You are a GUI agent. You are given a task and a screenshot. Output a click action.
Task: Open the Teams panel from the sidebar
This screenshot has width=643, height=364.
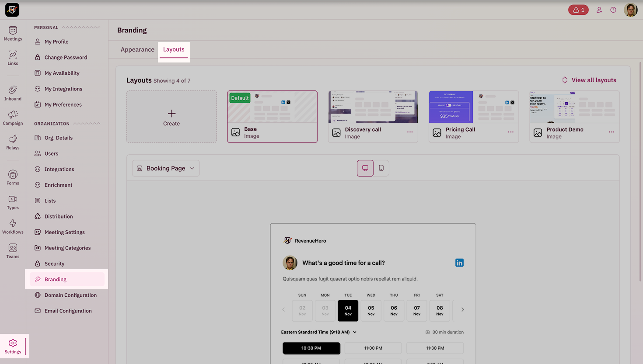13,250
